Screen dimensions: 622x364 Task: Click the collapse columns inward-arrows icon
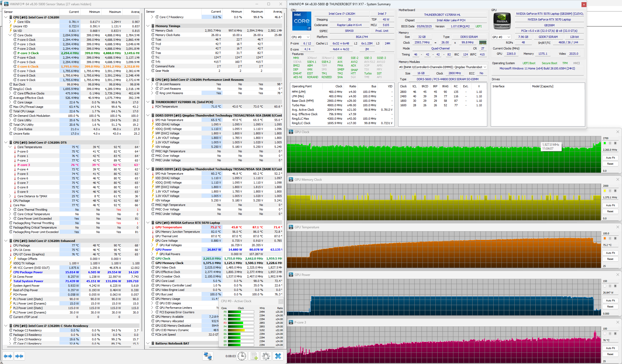[19, 356]
